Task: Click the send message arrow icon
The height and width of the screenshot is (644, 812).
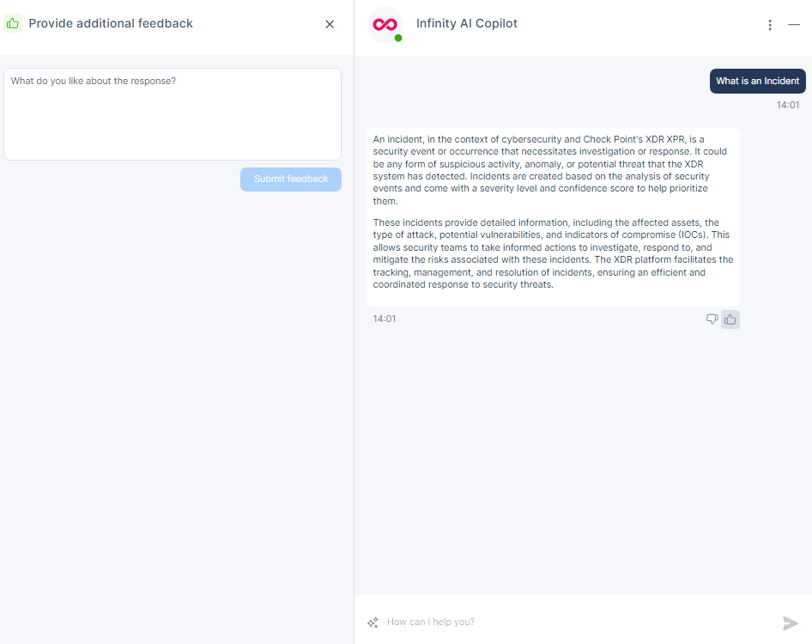Action: [x=791, y=623]
